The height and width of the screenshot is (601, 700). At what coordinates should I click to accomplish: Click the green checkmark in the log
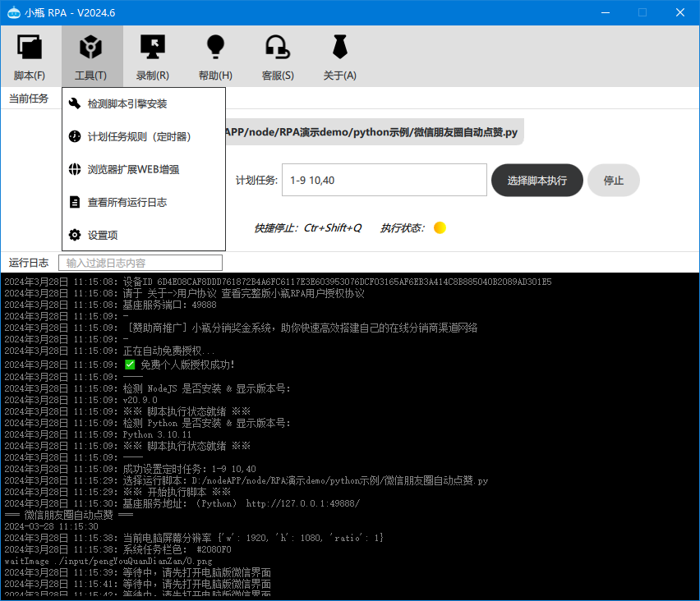click(130, 365)
